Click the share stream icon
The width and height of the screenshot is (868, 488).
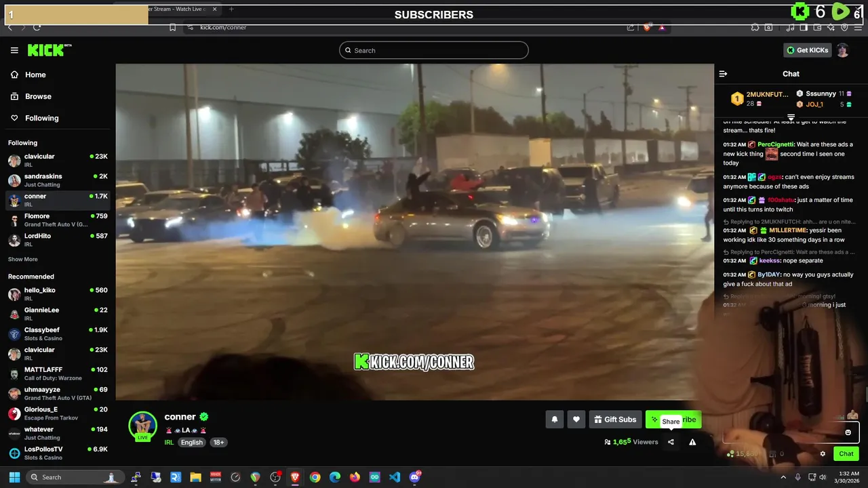click(671, 442)
